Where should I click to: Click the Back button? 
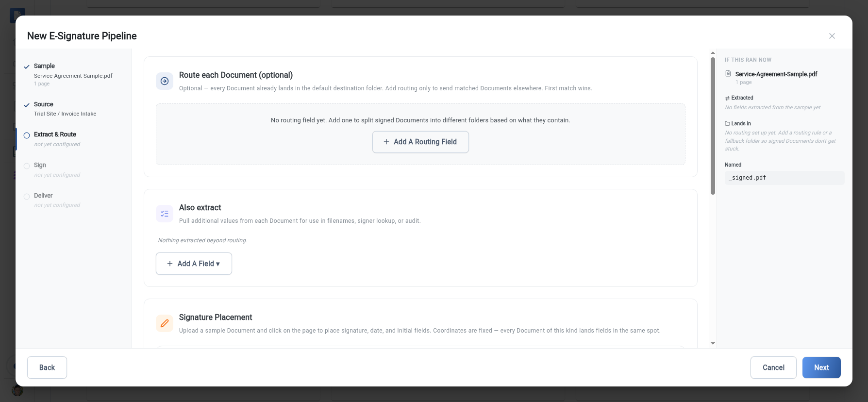47,368
